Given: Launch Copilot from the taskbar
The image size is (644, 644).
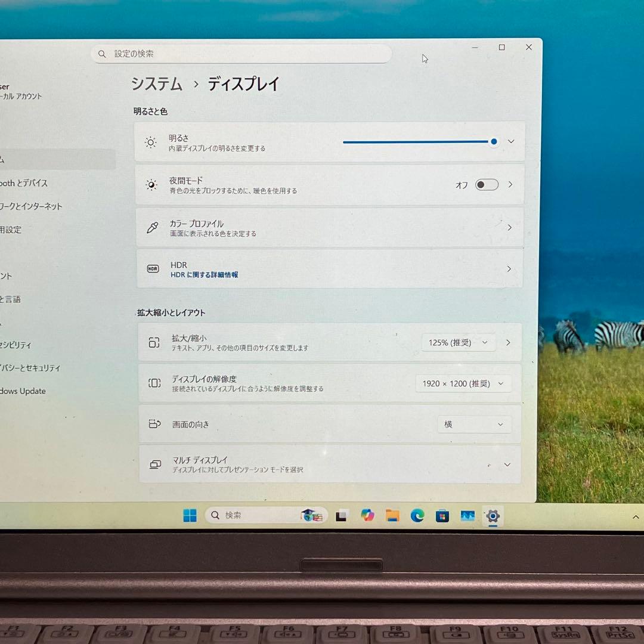Looking at the screenshot, I should tap(367, 516).
